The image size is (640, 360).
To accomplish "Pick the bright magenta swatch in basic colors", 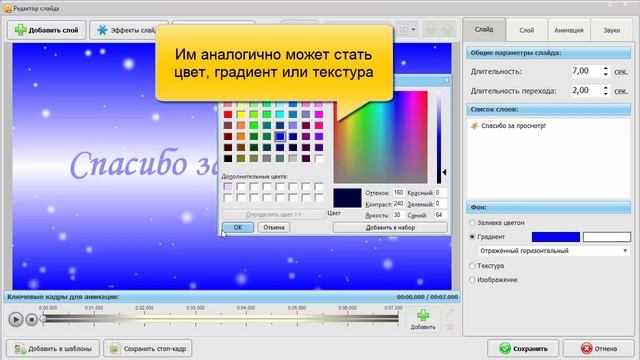I will click(x=319, y=115).
